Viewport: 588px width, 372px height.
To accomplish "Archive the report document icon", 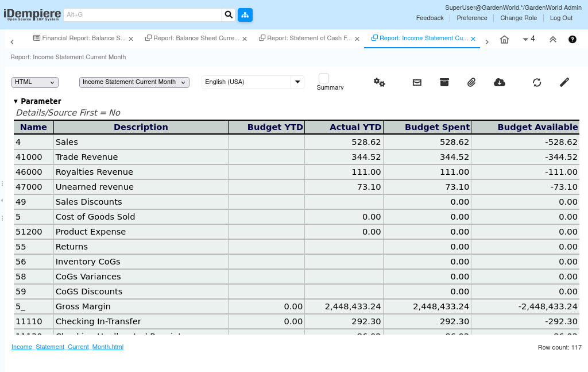I will (444, 82).
